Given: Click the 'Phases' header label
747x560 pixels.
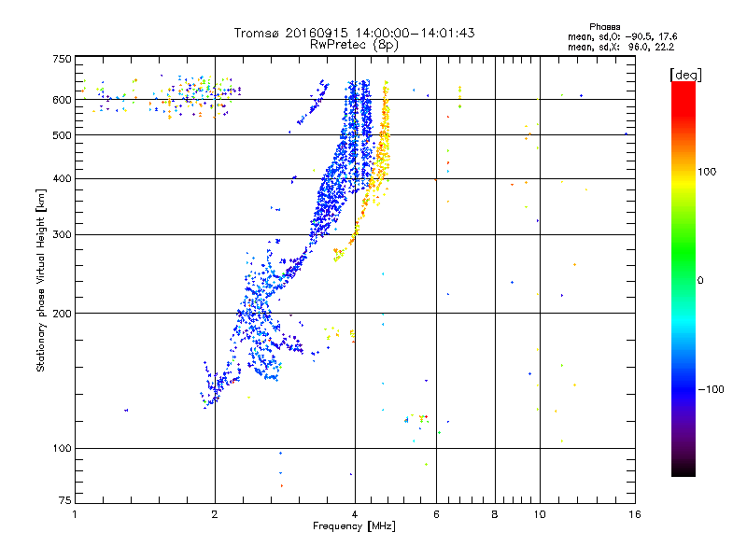Looking at the screenshot, I should click(604, 27).
